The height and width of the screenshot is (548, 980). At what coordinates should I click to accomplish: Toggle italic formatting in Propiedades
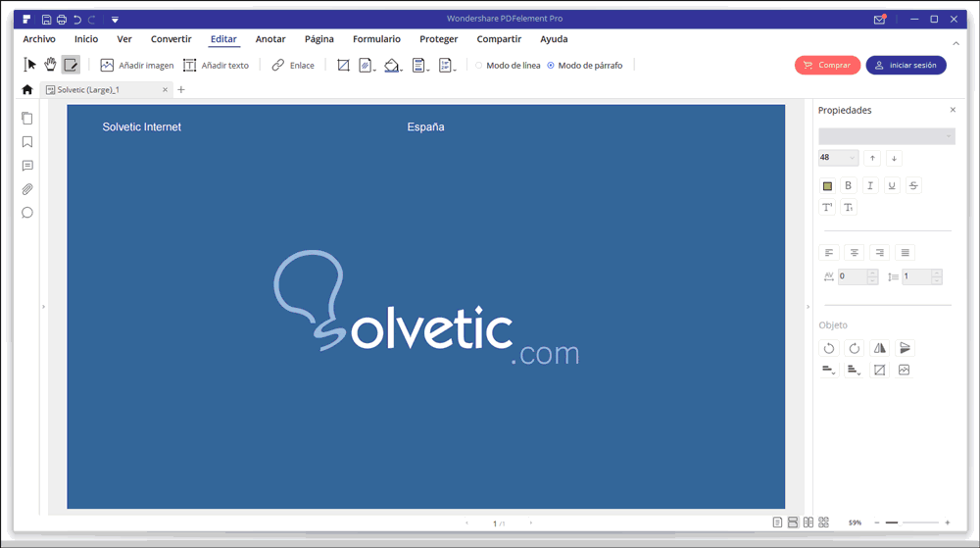pyautogui.click(x=870, y=185)
